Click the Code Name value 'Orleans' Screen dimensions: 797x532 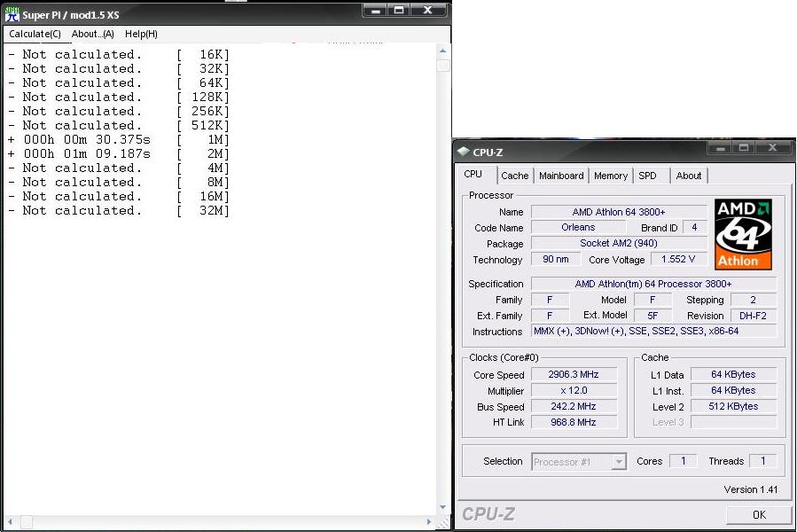coord(578,227)
